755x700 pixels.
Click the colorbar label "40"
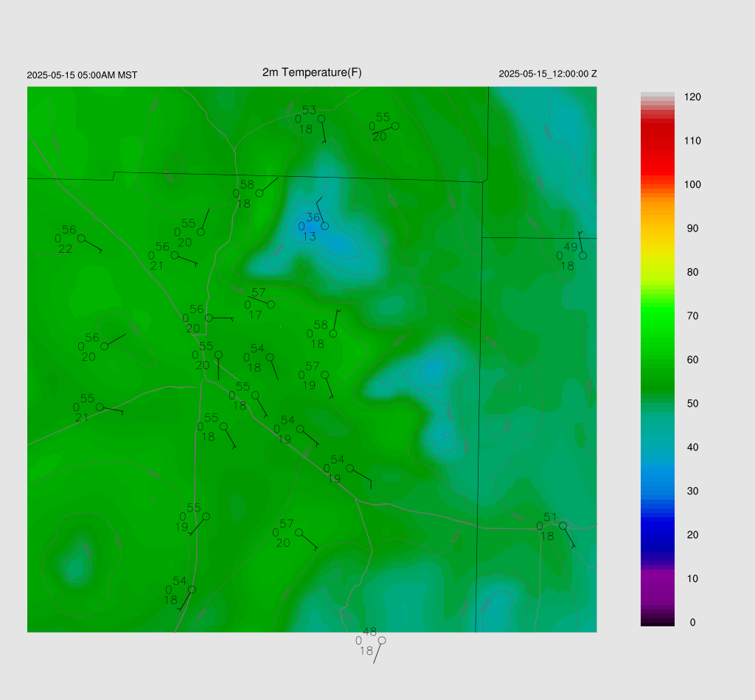pyautogui.click(x=692, y=447)
